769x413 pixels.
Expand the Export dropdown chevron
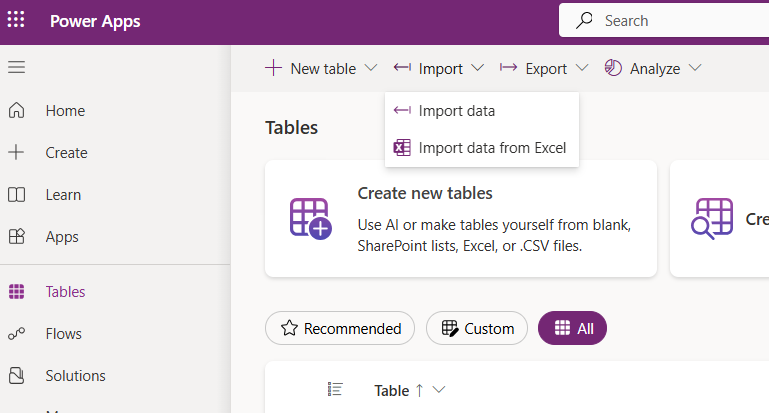(582, 68)
